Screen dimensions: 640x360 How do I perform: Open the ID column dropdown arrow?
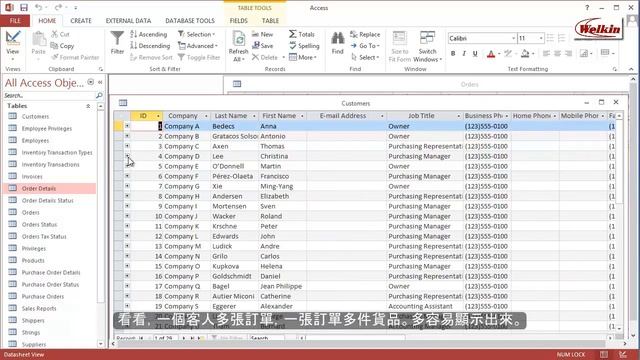click(158, 116)
